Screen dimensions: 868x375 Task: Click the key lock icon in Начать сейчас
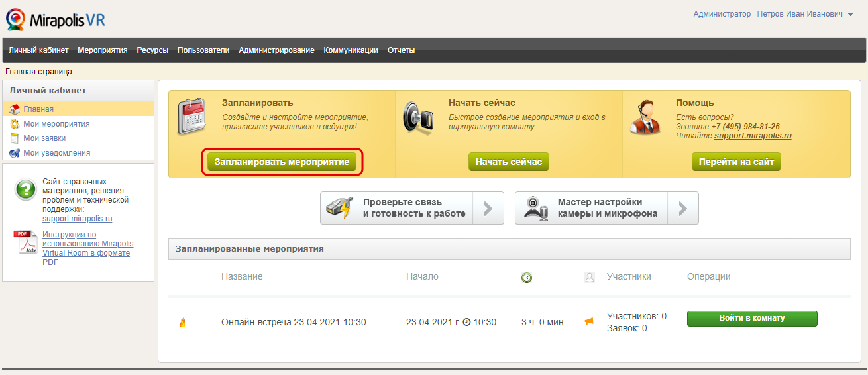[419, 117]
